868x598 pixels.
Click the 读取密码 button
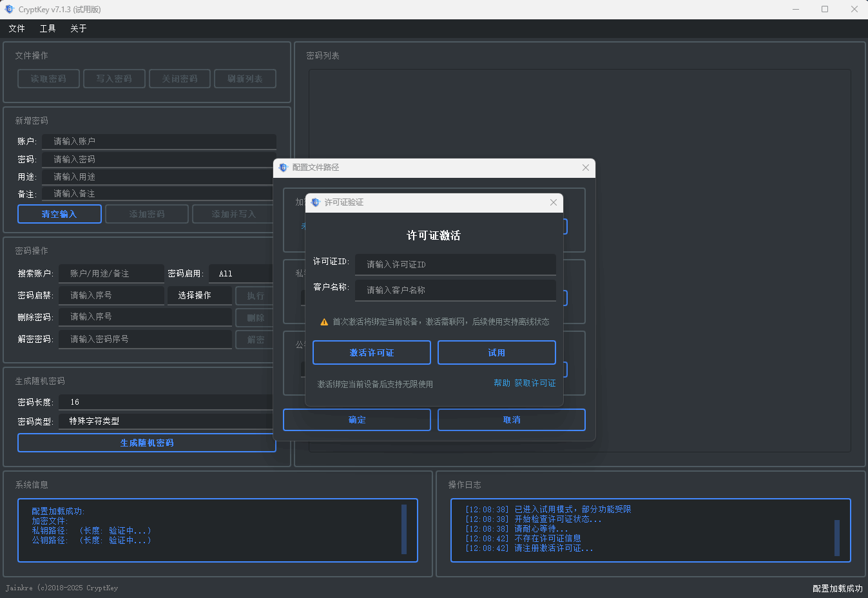(x=48, y=79)
